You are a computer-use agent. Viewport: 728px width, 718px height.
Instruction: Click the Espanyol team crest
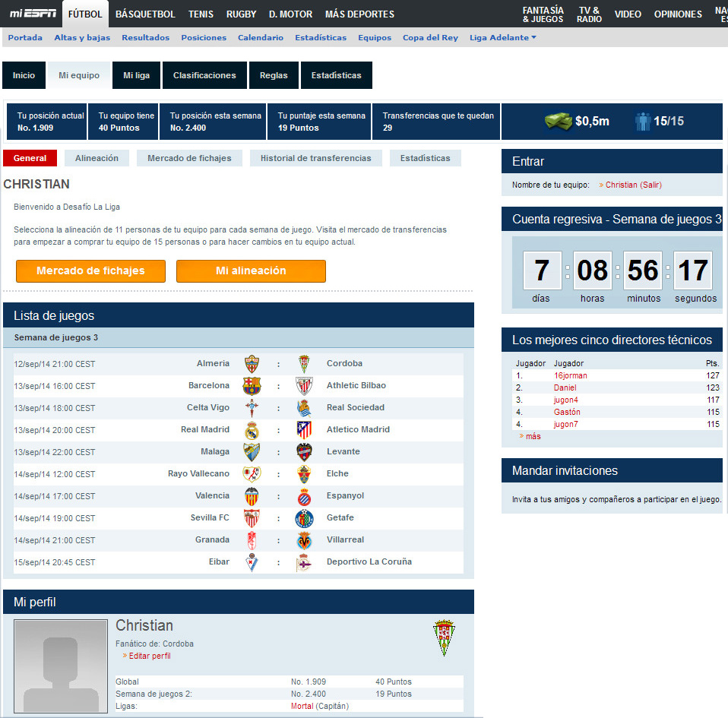(x=304, y=497)
